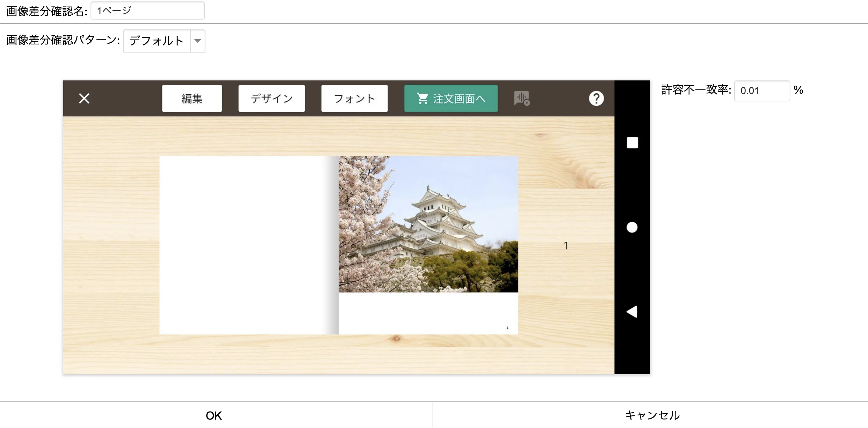The height and width of the screenshot is (428, 868).
Task: Open the デフォルト pattern dropdown
Action: tap(164, 41)
